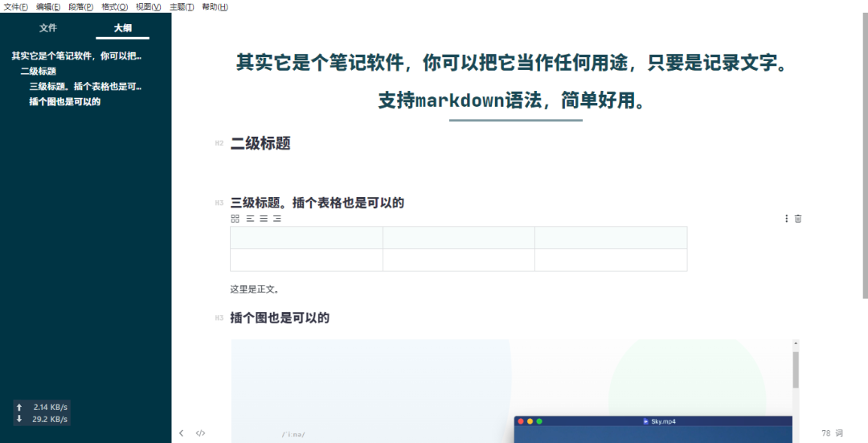868x443 pixels.
Task: Click the right cell in second table row
Action: (611, 260)
